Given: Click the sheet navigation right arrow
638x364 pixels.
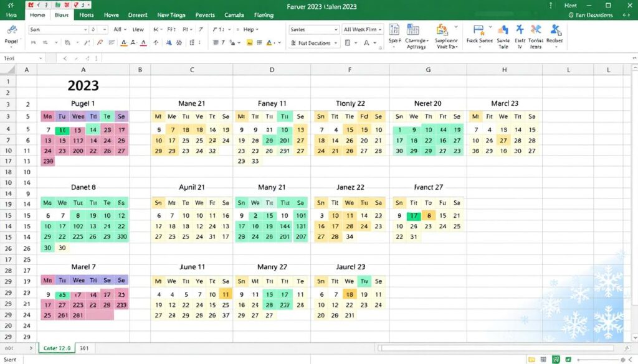Looking at the screenshot, I should pos(31,348).
